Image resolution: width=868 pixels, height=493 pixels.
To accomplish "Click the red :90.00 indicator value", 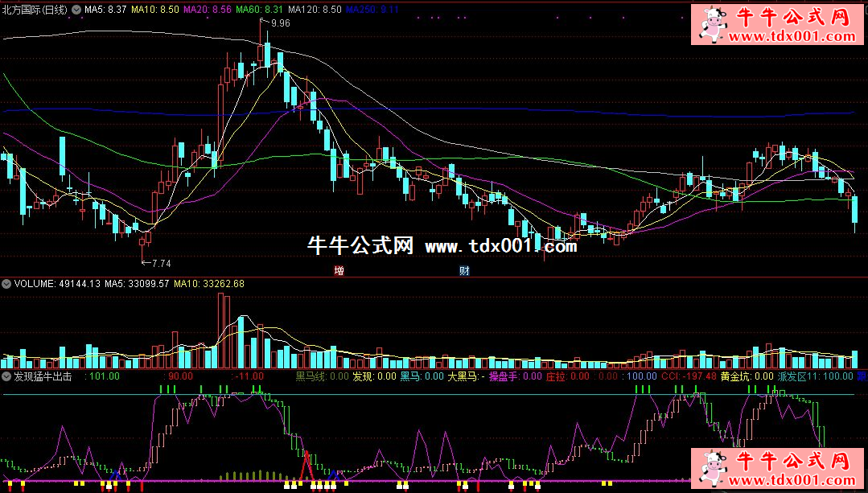I will coord(179,376).
